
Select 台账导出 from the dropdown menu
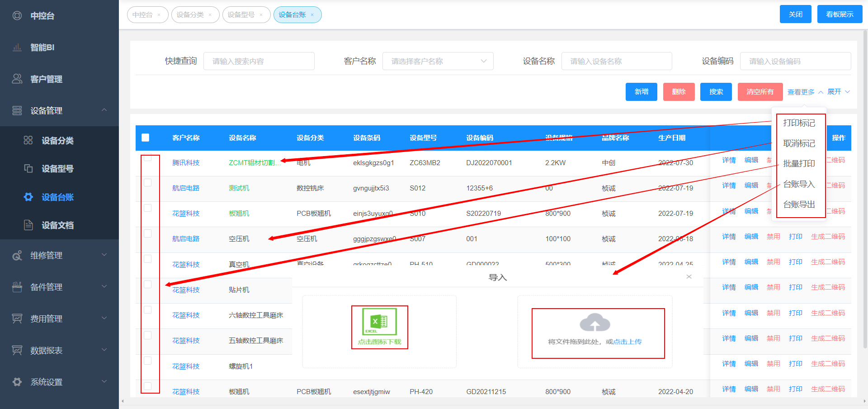(x=799, y=204)
